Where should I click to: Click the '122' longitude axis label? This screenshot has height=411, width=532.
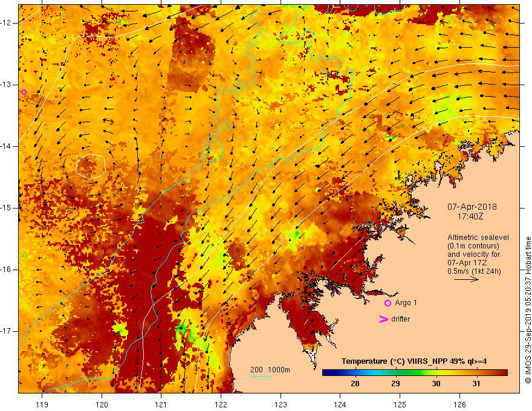click(221, 404)
